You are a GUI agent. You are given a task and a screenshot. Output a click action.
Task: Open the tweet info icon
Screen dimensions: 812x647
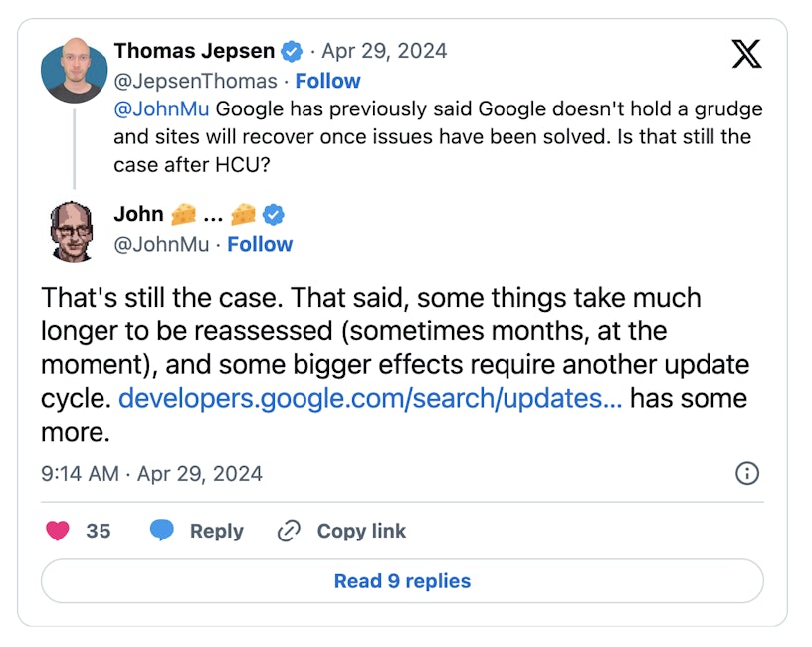747,473
